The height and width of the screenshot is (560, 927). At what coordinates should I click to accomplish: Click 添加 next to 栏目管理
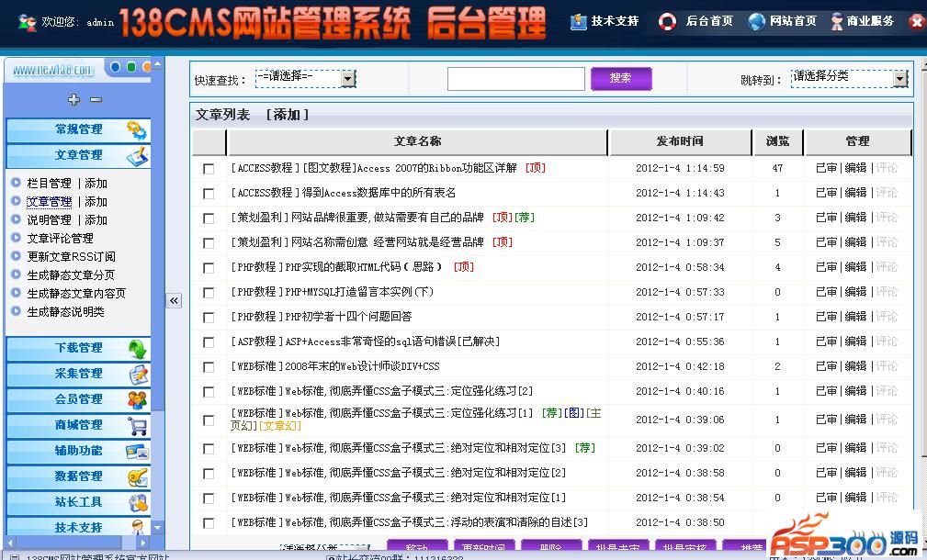(96, 183)
